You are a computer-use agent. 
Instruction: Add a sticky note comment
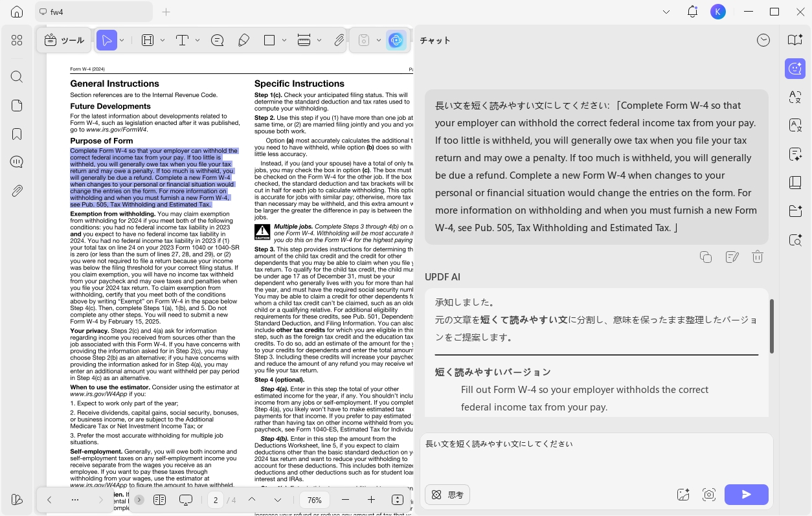pyautogui.click(x=218, y=40)
